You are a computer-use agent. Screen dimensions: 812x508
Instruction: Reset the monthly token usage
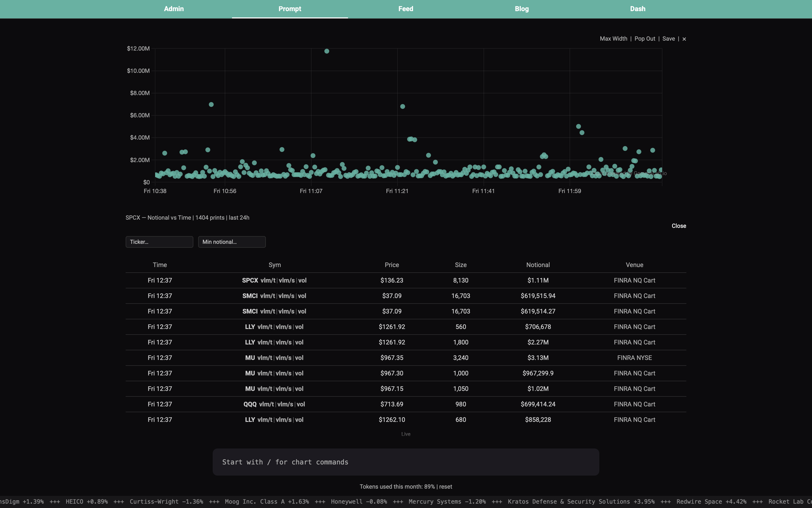[446, 486]
